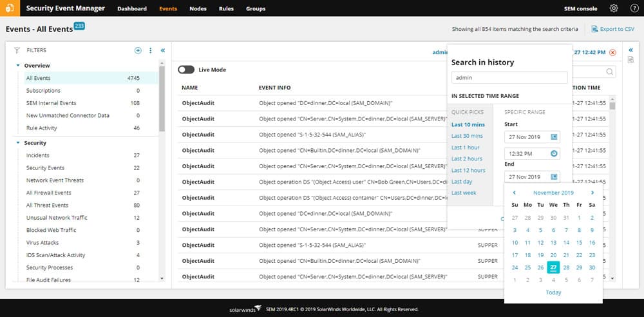The height and width of the screenshot is (317, 644).
Task: Select Last 30 mins quick pick
Action: tap(467, 136)
